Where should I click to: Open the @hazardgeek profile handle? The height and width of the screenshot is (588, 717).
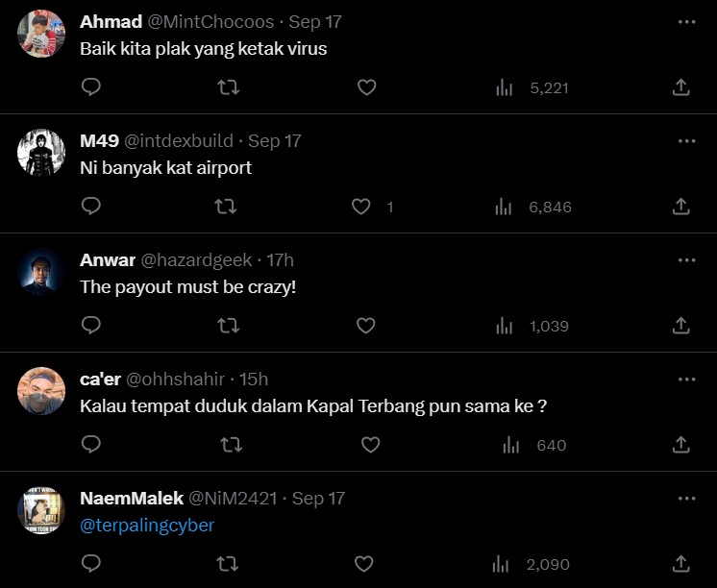(197, 259)
